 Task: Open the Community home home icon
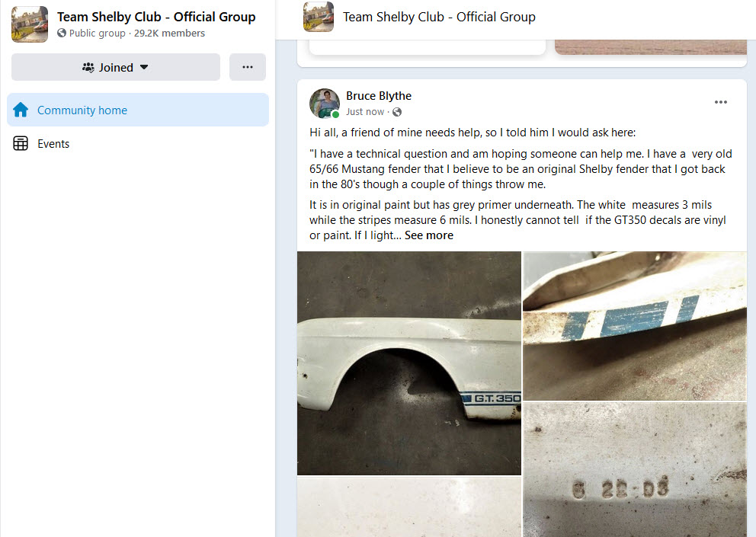21,110
